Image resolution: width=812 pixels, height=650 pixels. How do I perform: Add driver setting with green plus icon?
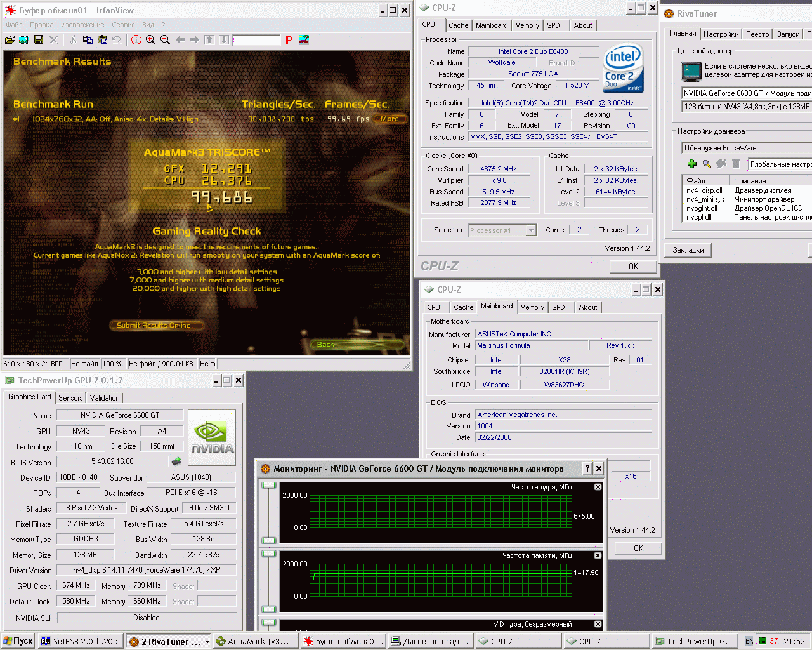pos(692,164)
